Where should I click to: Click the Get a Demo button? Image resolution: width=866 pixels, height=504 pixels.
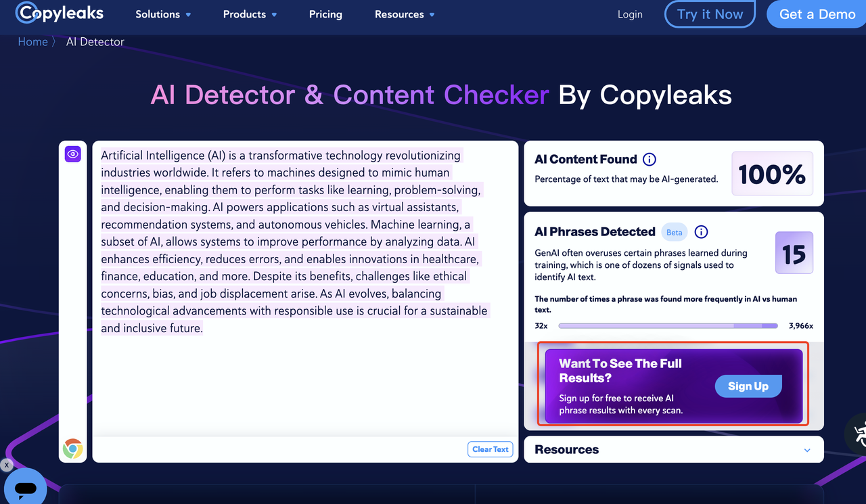click(x=817, y=14)
